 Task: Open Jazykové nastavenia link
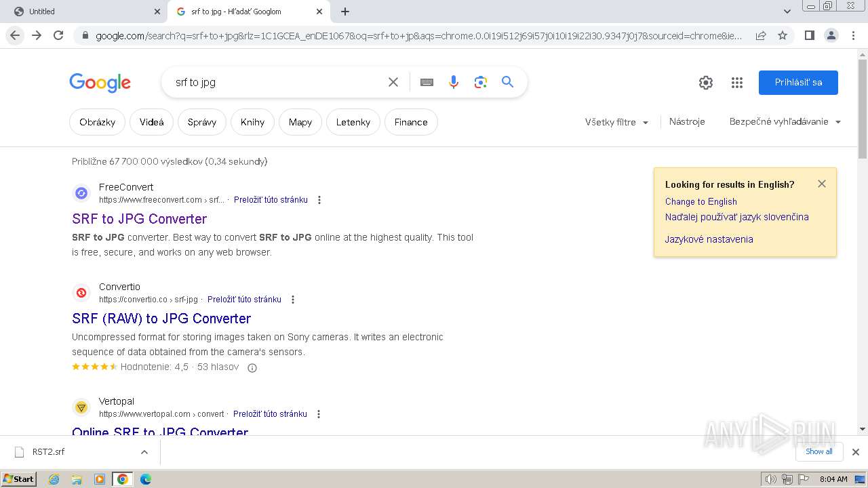click(709, 239)
